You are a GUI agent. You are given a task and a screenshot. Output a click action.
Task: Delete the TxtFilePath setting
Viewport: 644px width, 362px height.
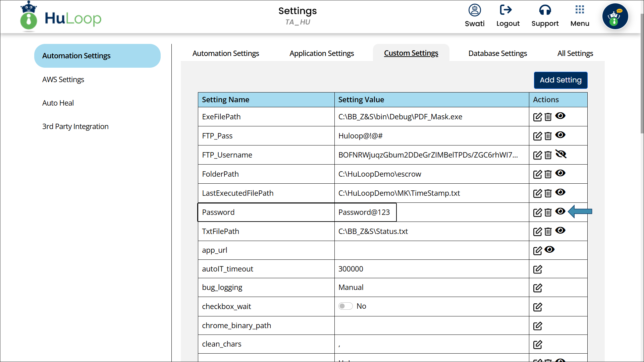point(548,232)
